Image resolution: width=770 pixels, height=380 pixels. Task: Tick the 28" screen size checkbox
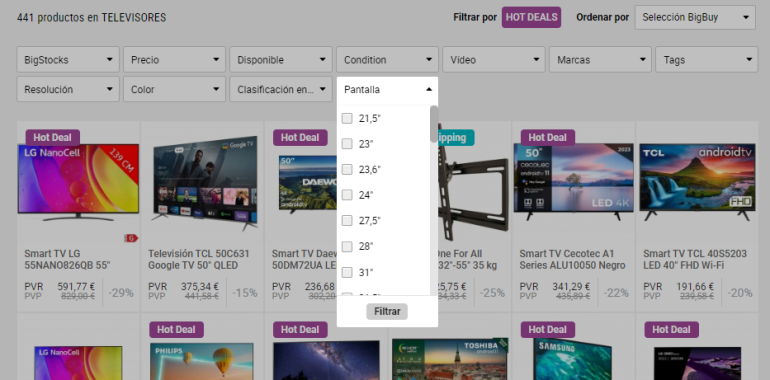click(x=347, y=246)
